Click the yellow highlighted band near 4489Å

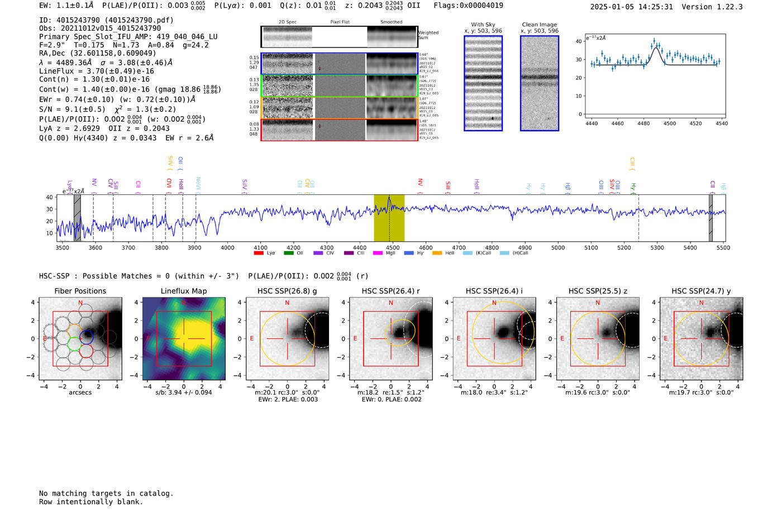click(x=389, y=218)
